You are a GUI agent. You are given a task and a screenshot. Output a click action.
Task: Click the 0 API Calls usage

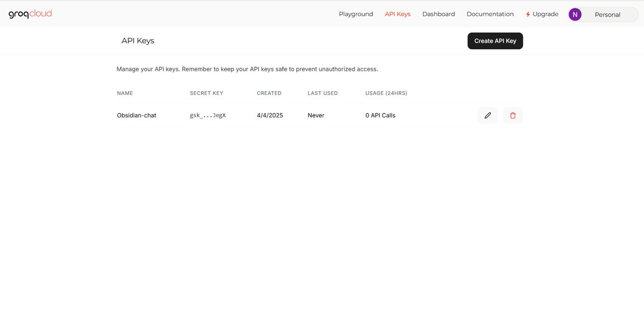coord(380,115)
